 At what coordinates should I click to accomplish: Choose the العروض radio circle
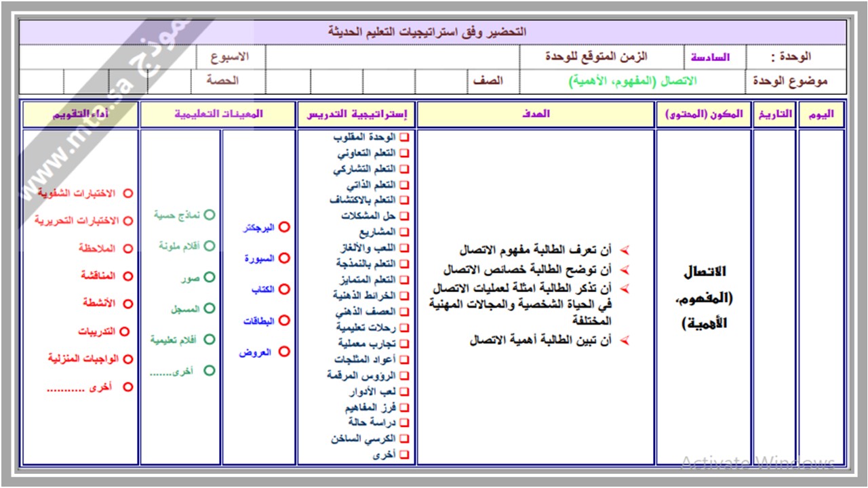tap(284, 352)
